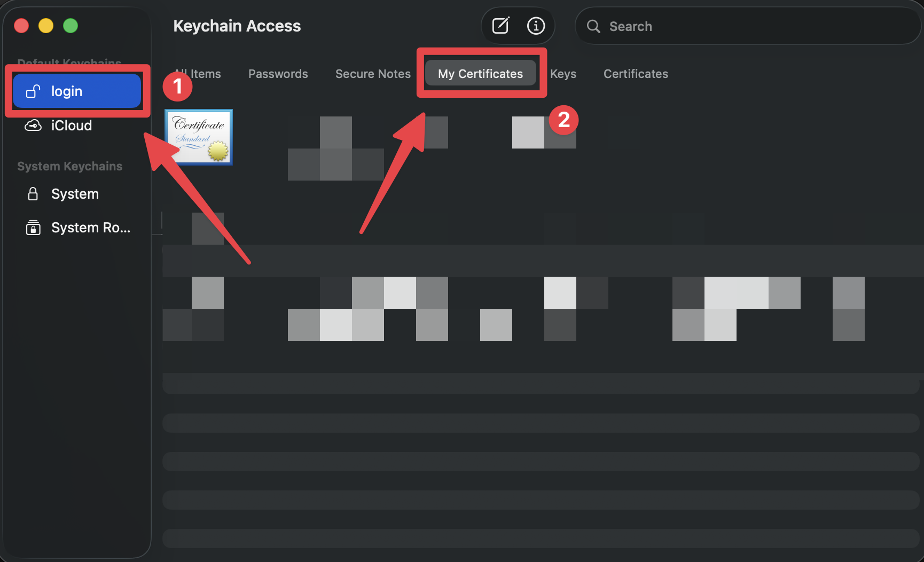Open the Secure Notes category
The image size is (924, 562).
tap(372, 74)
